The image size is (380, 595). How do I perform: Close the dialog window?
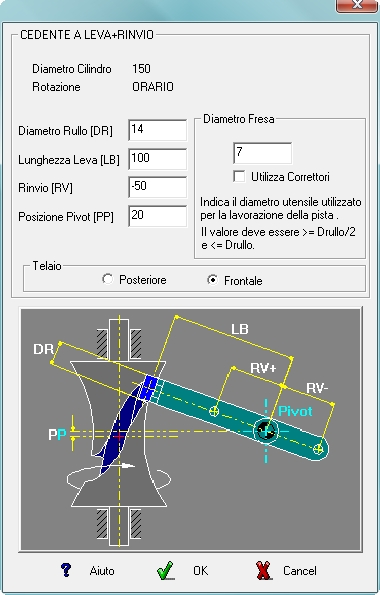coord(357,5)
